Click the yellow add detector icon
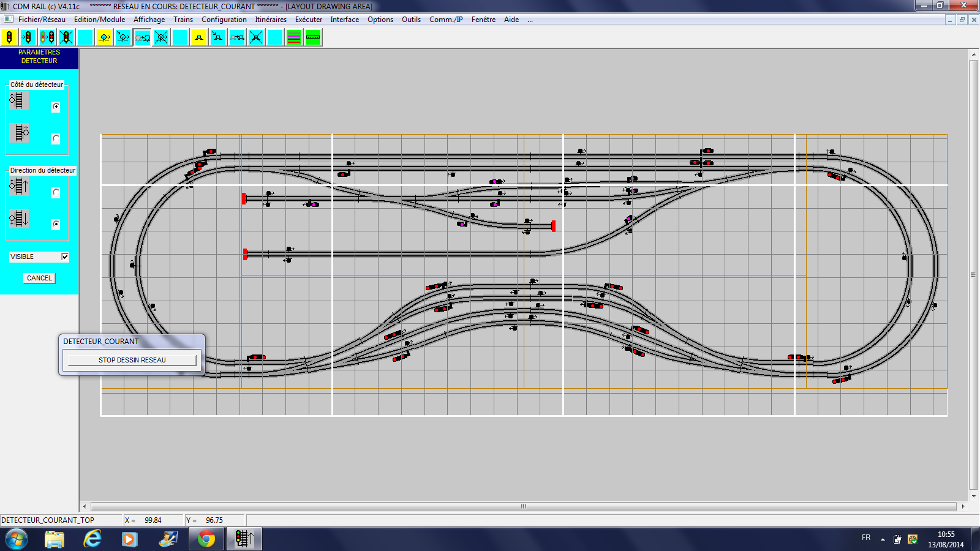 pos(104,37)
